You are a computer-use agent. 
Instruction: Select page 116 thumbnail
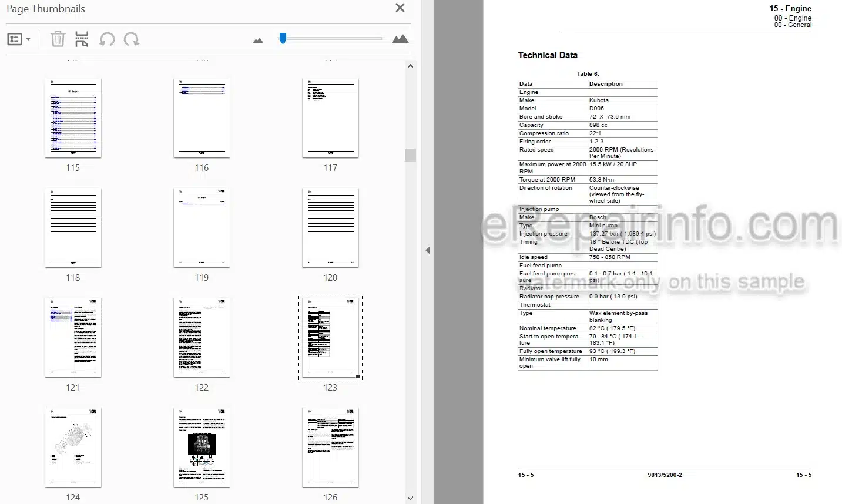pos(202,118)
